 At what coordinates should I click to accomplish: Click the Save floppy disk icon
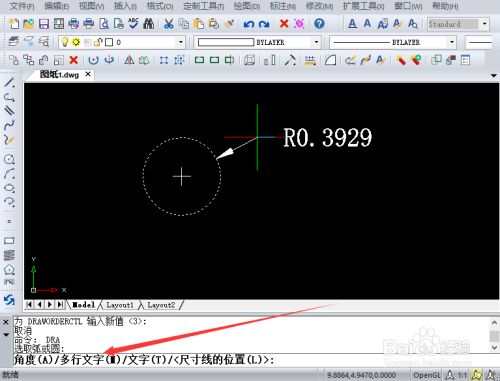(44, 24)
